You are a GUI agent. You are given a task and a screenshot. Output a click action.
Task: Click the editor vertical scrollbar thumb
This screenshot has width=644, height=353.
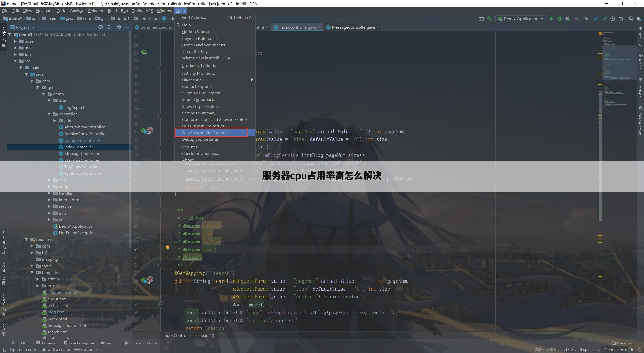click(601, 156)
